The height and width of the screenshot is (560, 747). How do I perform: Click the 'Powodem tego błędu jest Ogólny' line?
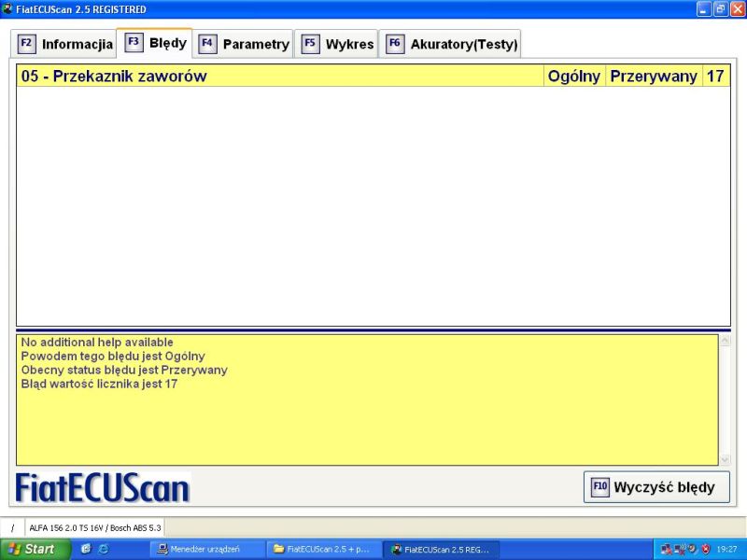(x=113, y=357)
